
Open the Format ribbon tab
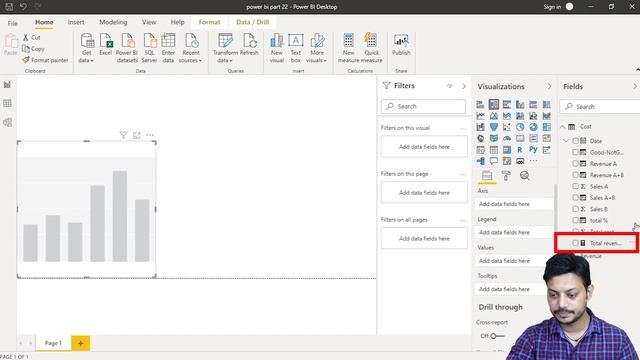(x=209, y=22)
